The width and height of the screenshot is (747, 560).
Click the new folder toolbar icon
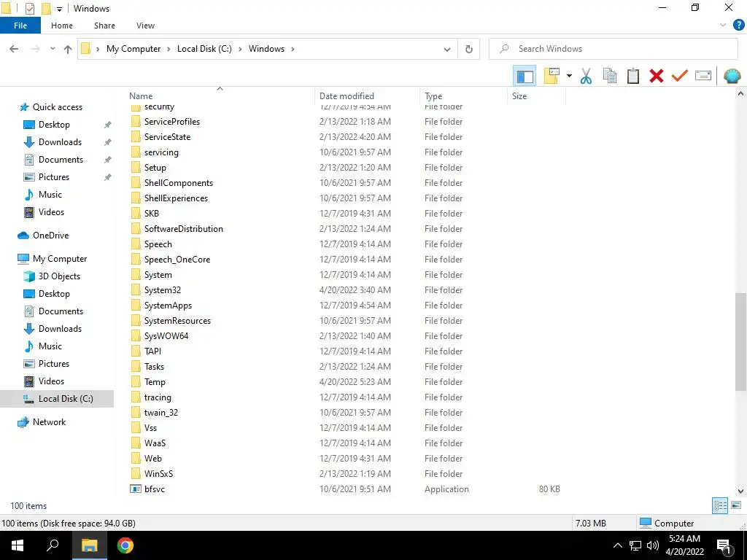551,76
